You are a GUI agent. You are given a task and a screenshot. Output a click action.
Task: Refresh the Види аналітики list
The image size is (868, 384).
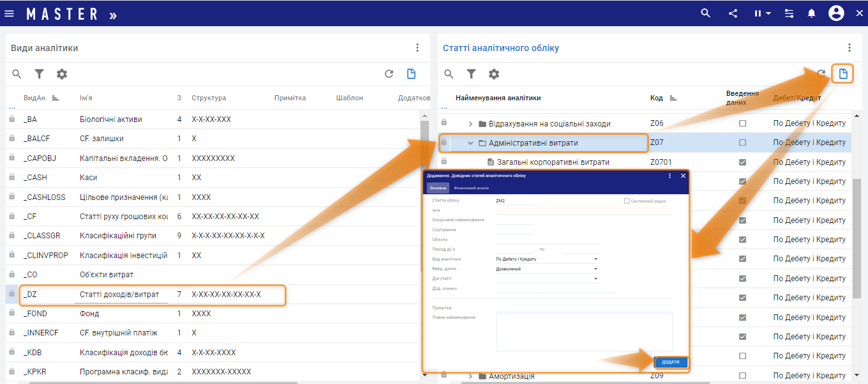tap(389, 74)
